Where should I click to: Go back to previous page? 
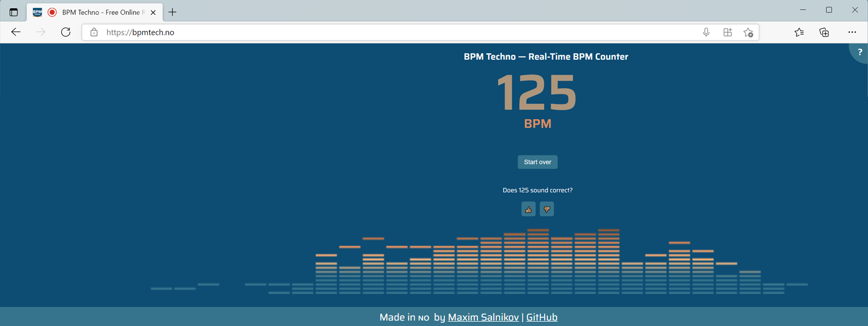point(16,33)
